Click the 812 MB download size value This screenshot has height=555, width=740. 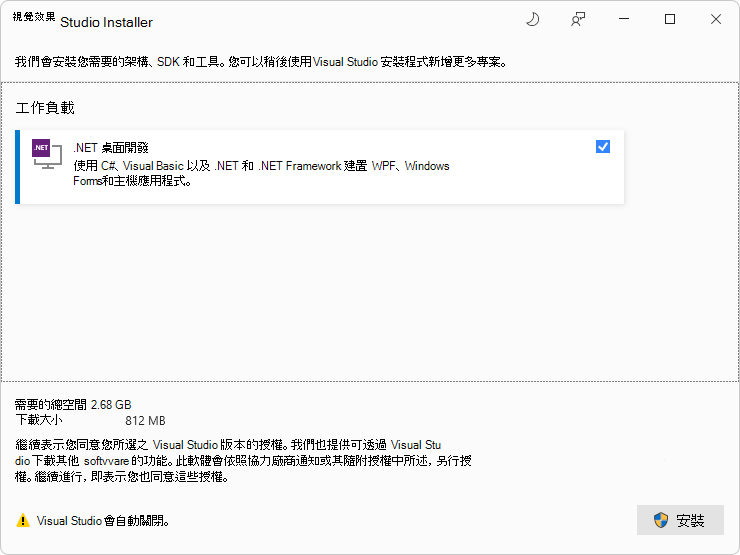pyautogui.click(x=145, y=420)
